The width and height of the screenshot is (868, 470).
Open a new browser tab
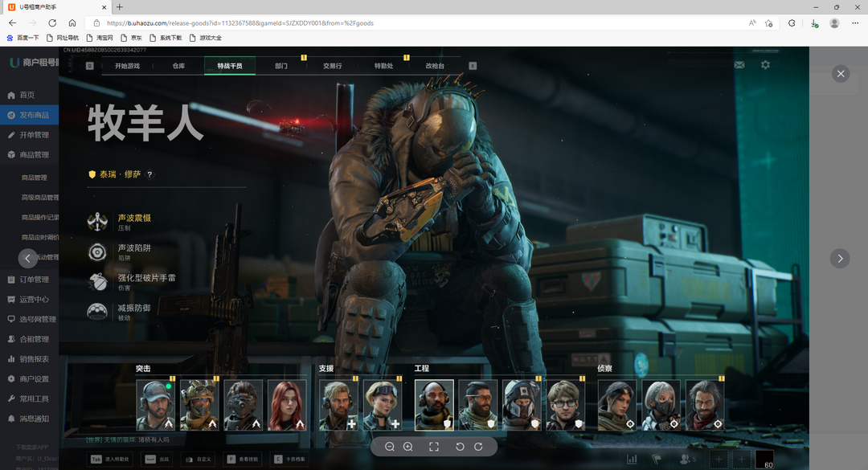(120, 7)
